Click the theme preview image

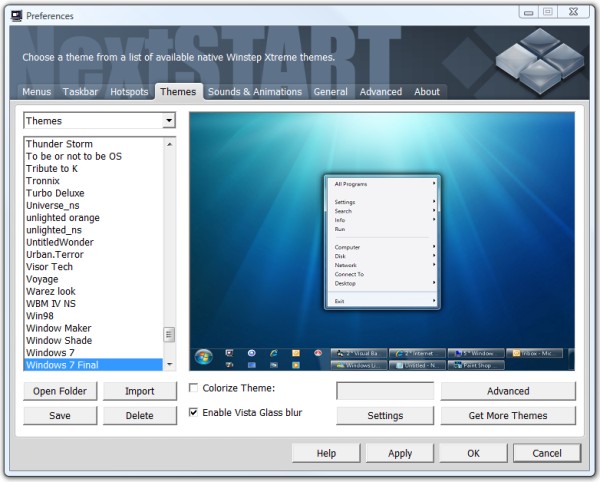[x=382, y=241]
